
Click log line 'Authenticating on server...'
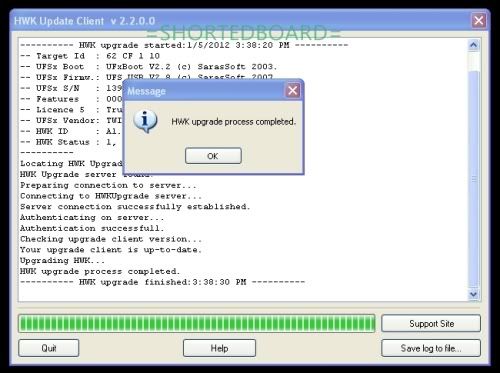click(x=92, y=218)
